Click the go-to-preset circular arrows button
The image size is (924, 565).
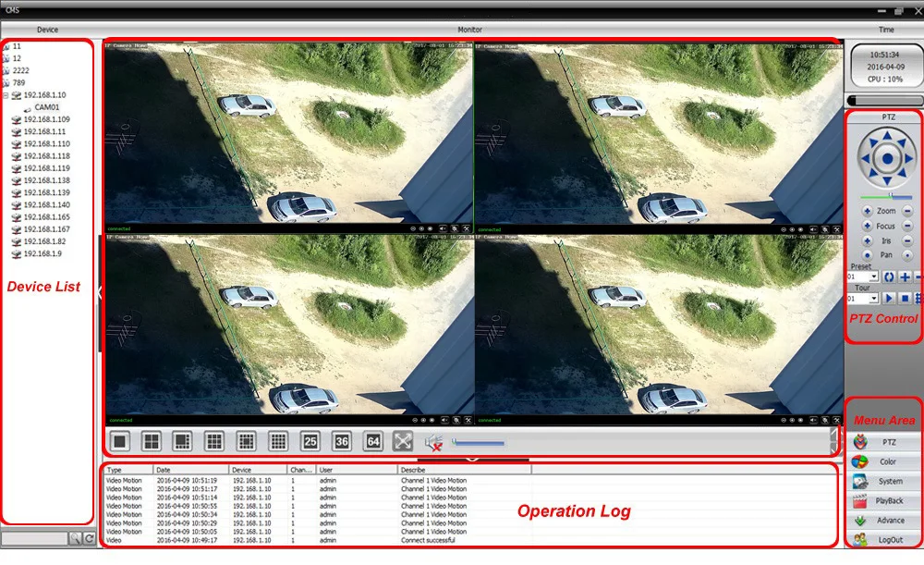[x=889, y=276]
